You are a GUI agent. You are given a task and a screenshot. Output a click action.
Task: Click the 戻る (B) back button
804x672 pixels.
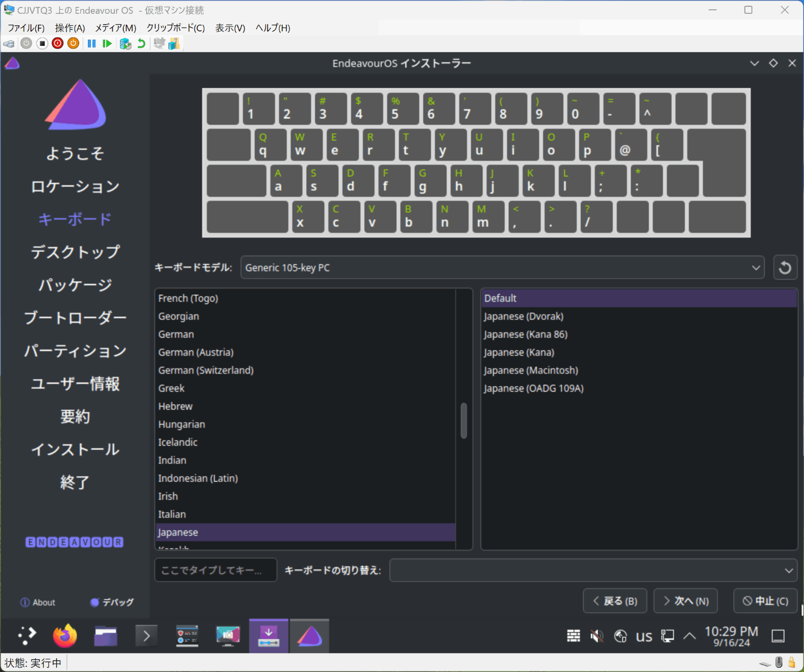(615, 601)
